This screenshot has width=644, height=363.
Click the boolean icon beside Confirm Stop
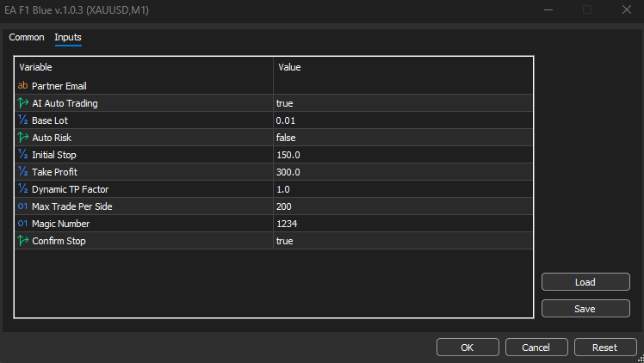23,241
